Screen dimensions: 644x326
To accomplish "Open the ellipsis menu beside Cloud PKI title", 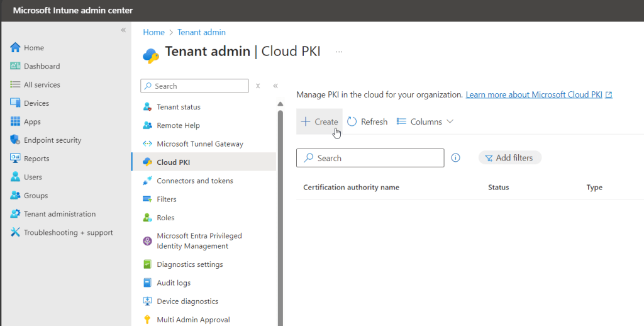I will [x=339, y=52].
